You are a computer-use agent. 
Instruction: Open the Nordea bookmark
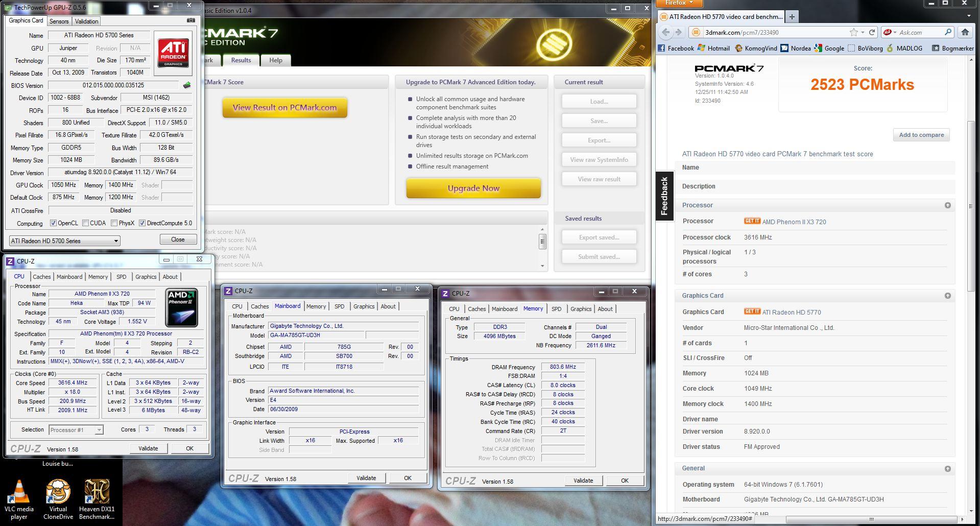tap(796, 48)
